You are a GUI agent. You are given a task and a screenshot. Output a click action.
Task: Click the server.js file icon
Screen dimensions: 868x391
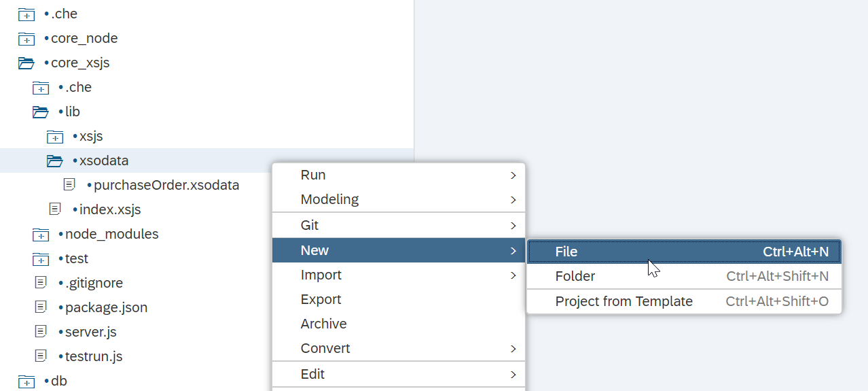tap(41, 332)
